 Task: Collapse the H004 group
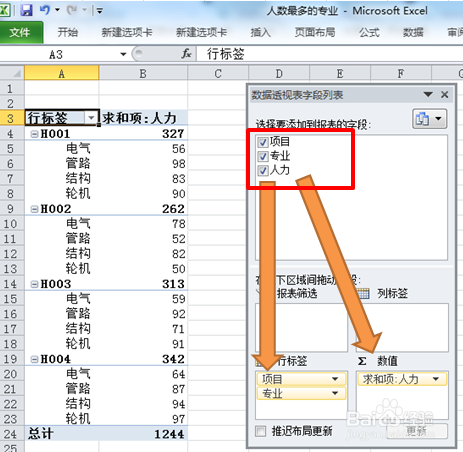[34, 359]
